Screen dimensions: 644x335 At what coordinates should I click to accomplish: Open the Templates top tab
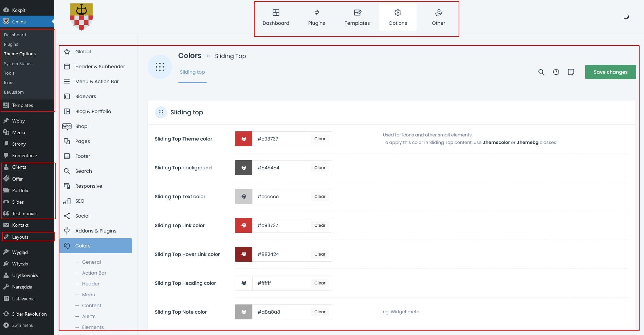tap(357, 17)
